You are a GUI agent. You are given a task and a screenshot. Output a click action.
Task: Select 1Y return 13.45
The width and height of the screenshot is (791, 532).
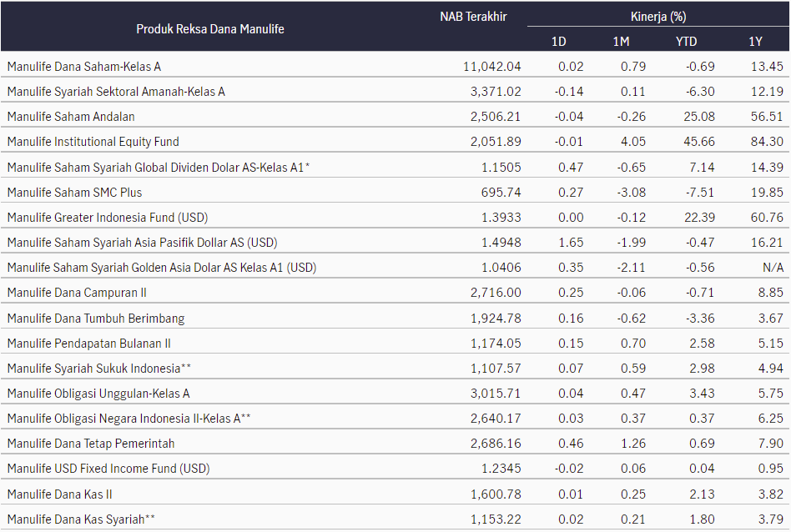[x=767, y=67]
